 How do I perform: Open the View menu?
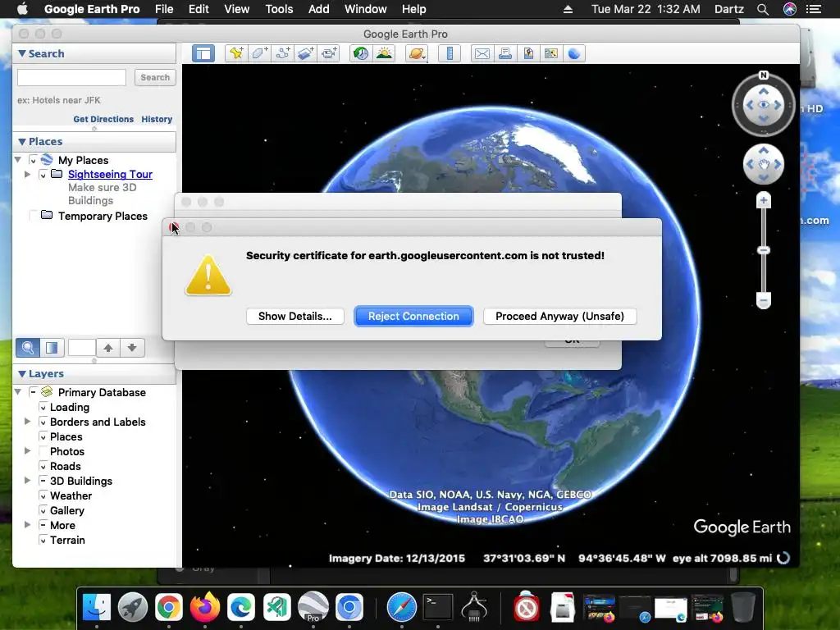[236, 9]
